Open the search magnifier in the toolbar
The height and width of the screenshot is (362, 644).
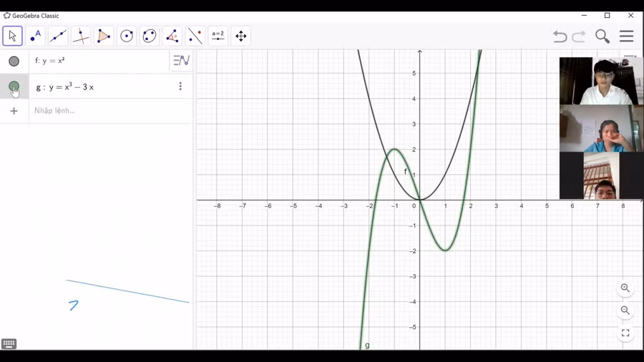602,36
